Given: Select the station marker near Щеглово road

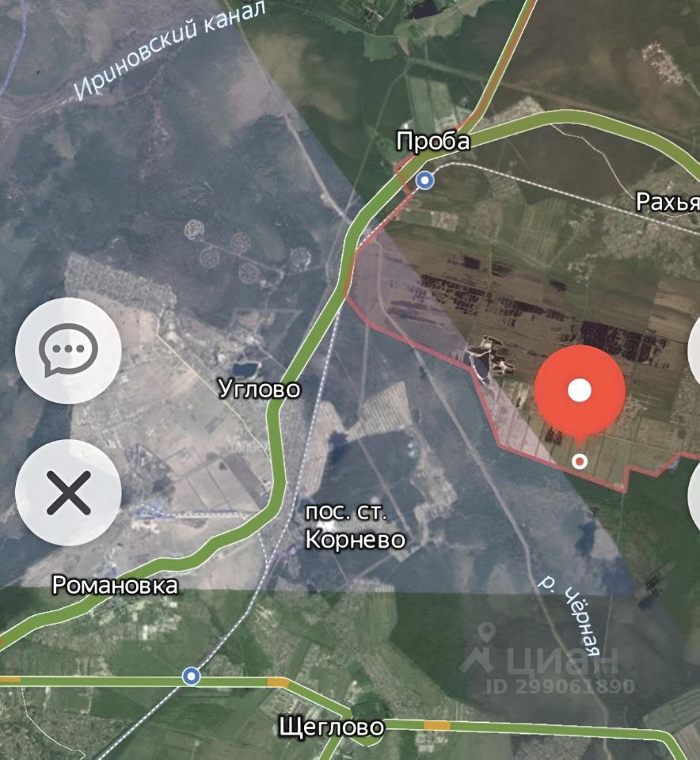Looking at the screenshot, I should 192,675.
